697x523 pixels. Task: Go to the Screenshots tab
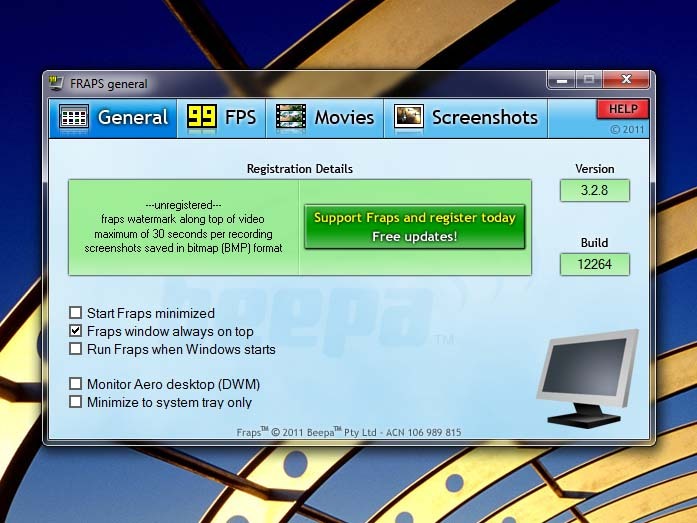[x=484, y=118]
